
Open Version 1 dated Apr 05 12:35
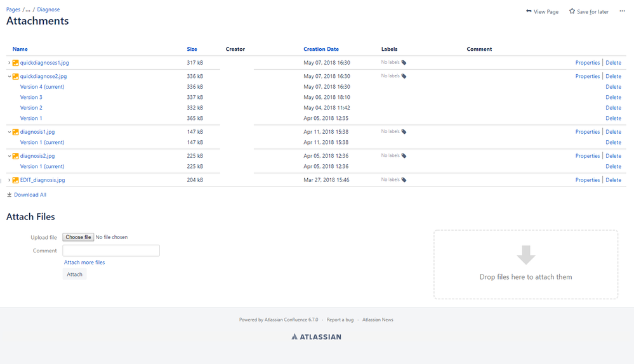pos(31,119)
